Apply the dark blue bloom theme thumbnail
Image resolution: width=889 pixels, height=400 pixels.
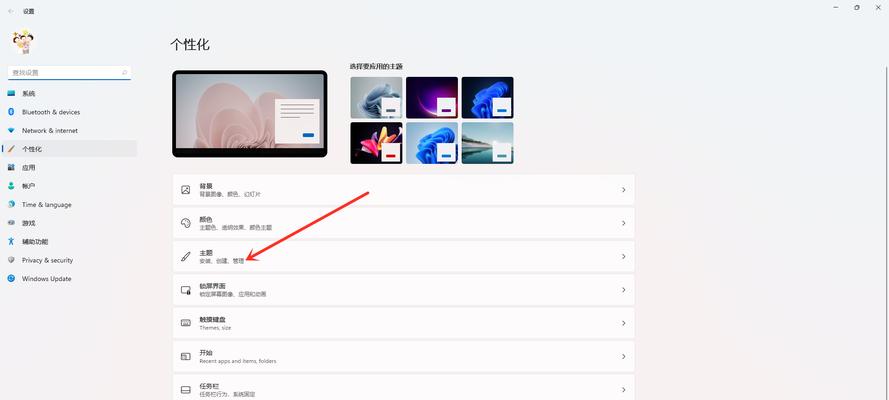[488, 97]
